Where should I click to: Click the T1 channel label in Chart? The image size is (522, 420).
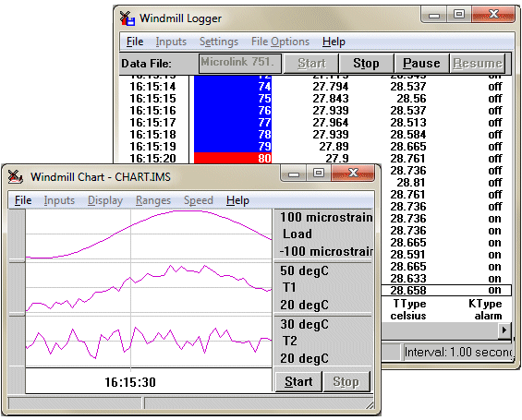point(289,287)
